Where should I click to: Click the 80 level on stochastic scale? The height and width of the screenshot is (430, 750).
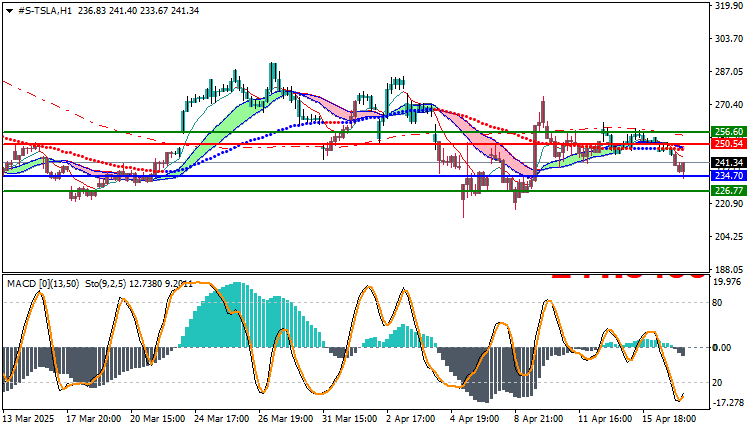[717, 303]
